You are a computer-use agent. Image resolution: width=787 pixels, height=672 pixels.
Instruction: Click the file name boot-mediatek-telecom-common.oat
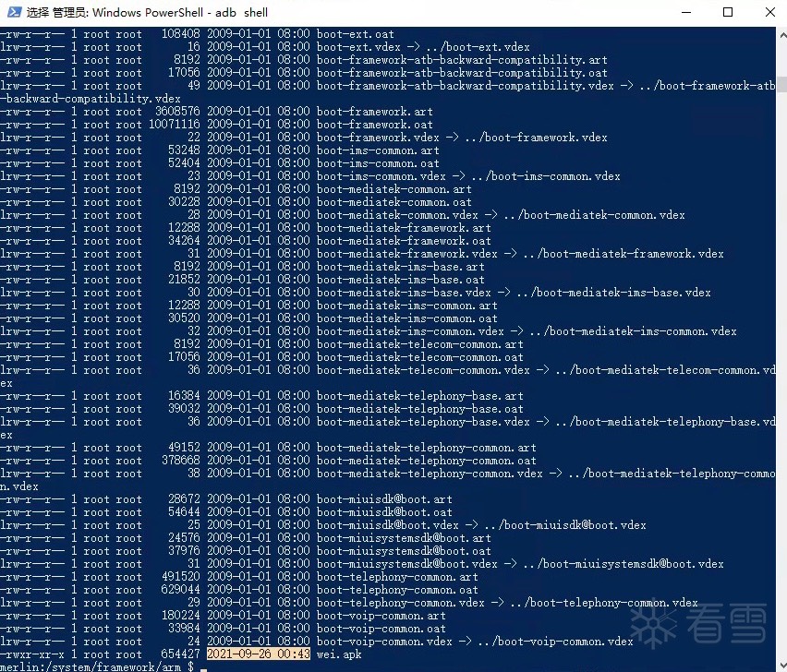(x=420, y=357)
